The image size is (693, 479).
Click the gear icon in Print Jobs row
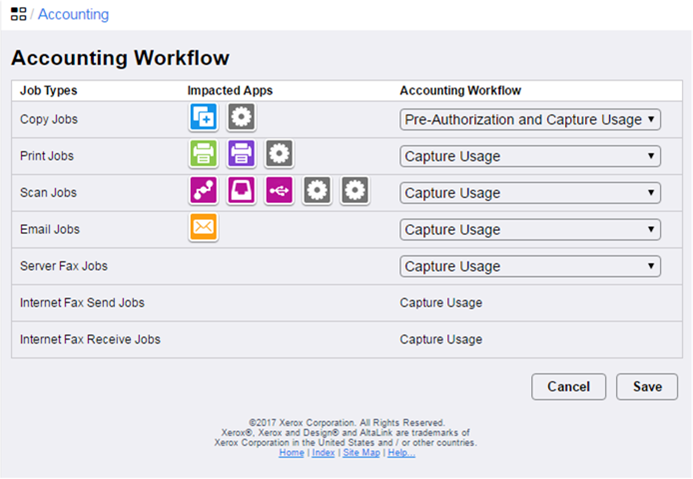click(x=279, y=155)
